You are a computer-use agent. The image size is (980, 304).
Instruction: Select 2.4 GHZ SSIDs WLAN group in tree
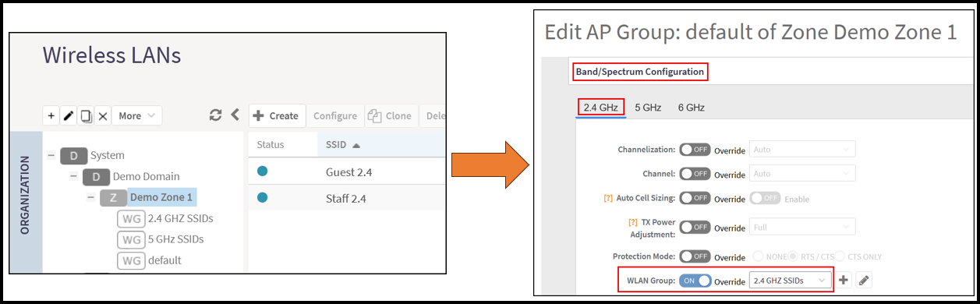pos(180,218)
